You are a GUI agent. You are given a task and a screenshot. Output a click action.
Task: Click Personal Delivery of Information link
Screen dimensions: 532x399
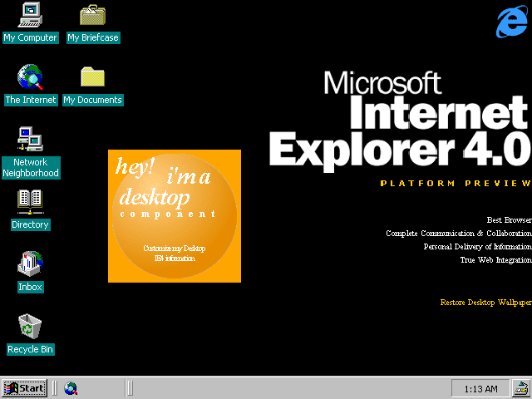tap(478, 247)
